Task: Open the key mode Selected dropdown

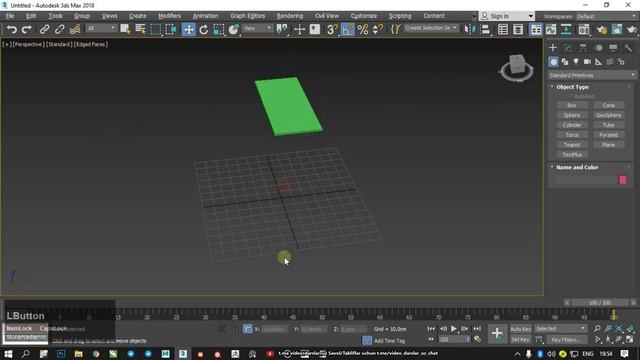Action: coord(560,329)
